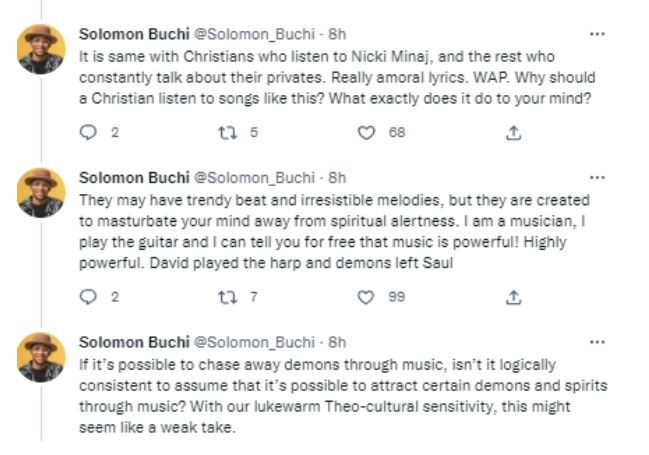Viewport: 649px width, 455px height.
Task: View profile picture on the third tweet
Action: click(42, 357)
